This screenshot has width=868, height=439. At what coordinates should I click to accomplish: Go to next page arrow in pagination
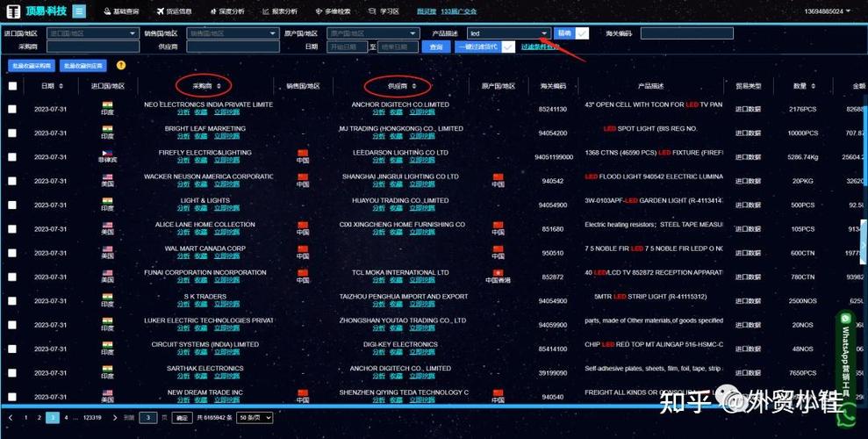pos(115,418)
